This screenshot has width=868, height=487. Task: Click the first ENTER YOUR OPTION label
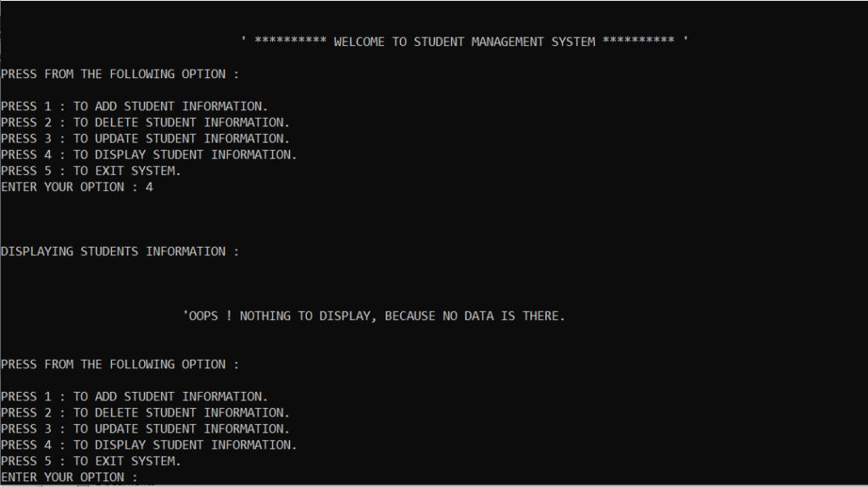pos(68,187)
